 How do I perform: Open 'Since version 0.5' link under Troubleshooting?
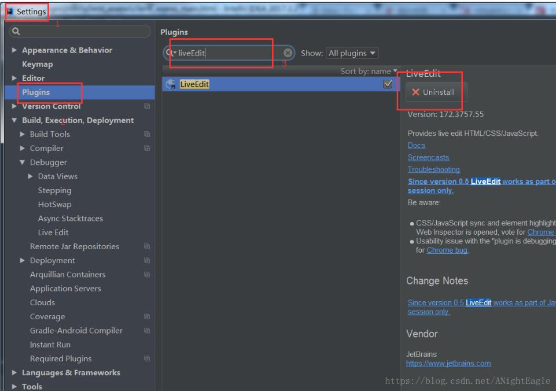(x=481, y=186)
